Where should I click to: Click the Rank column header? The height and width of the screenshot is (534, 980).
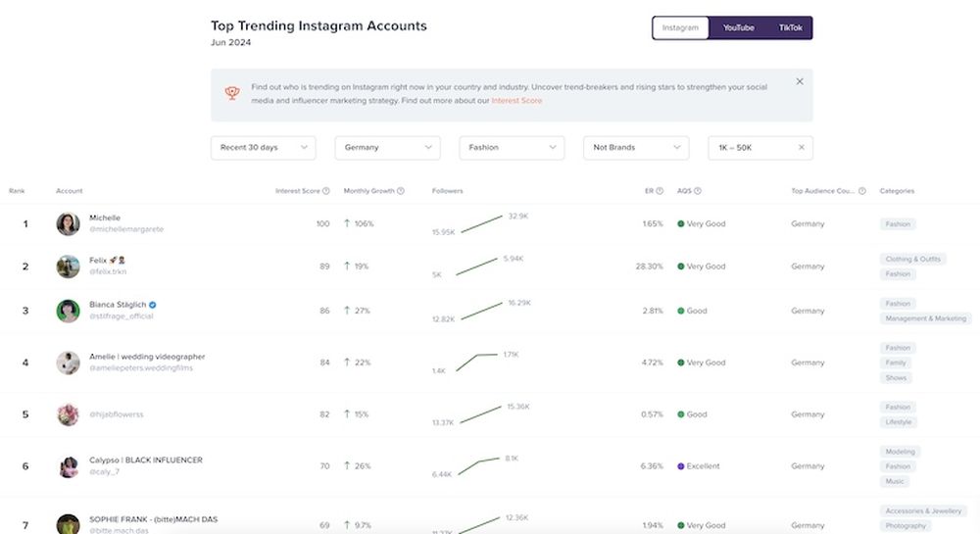[17, 191]
